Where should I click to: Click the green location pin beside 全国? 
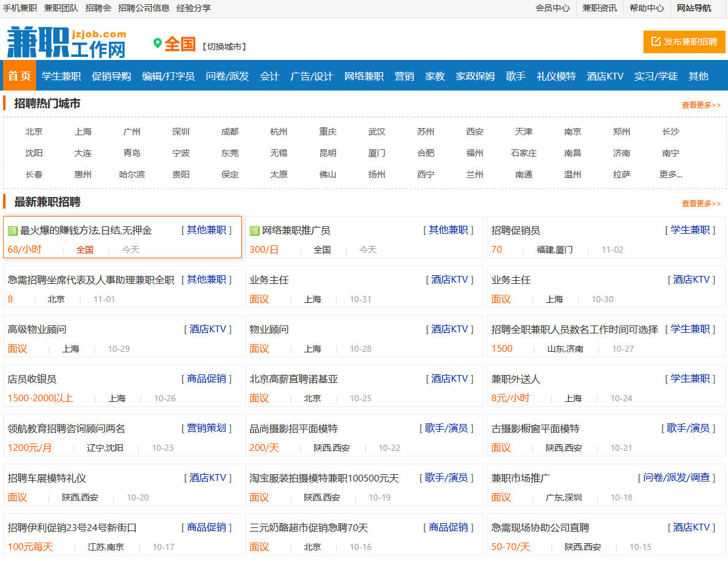pyautogui.click(x=158, y=44)
